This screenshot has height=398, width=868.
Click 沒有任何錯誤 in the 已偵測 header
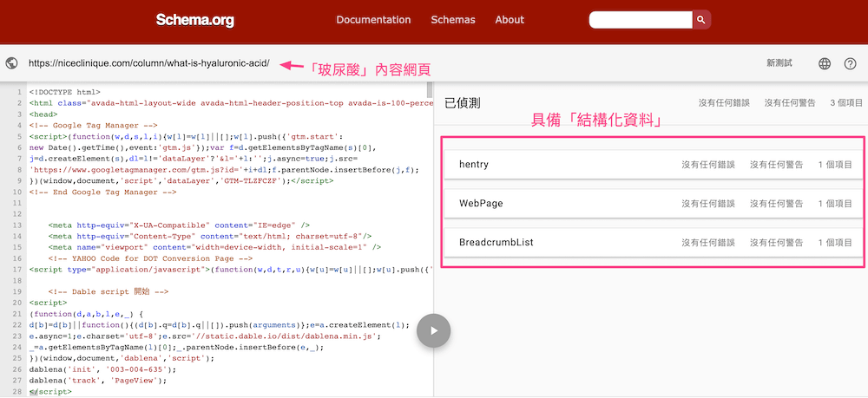point(724,103)
